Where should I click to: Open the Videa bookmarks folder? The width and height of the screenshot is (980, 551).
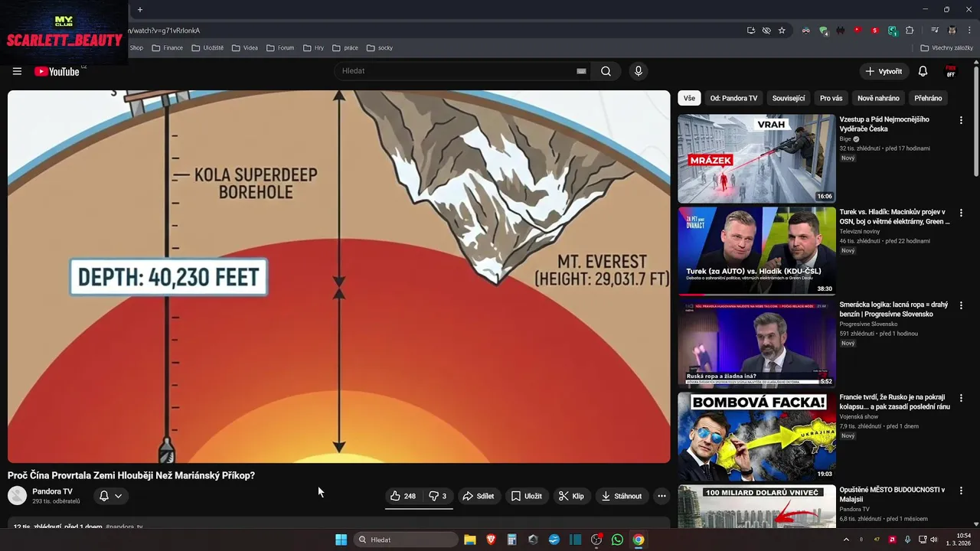coord(244,47)
